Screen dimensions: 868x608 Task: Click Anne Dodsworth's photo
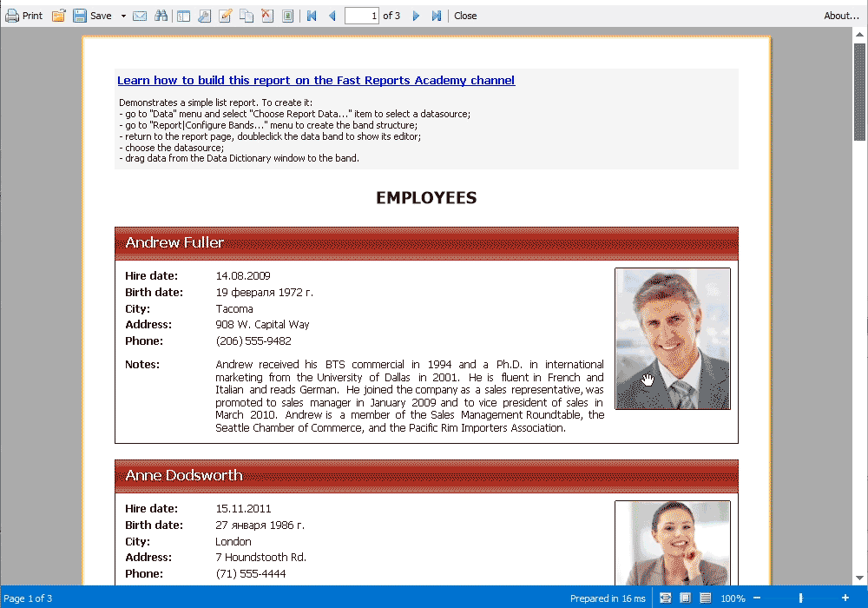pyautogui.click(x=673, y=543)
